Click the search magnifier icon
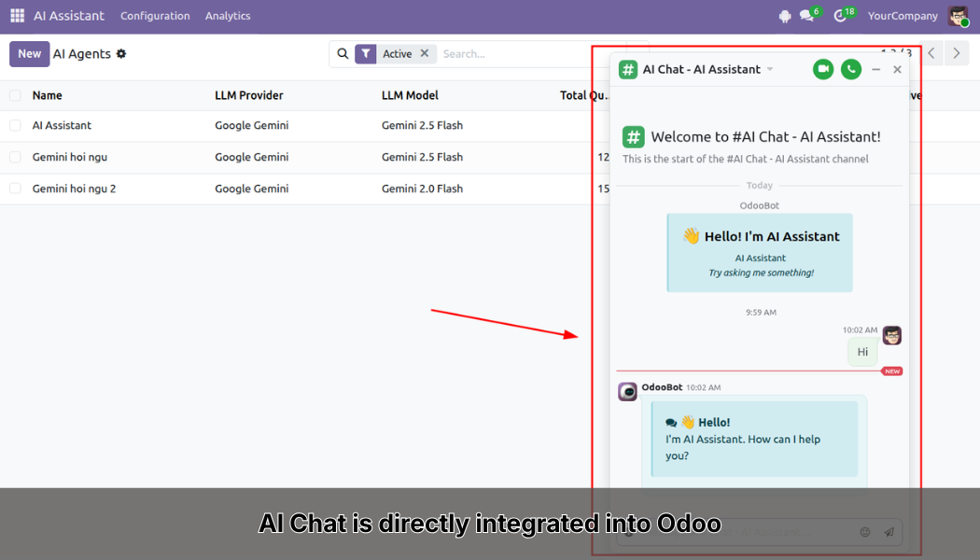Image resolution: width=980 pixels, height=560 pixels. 343,54
